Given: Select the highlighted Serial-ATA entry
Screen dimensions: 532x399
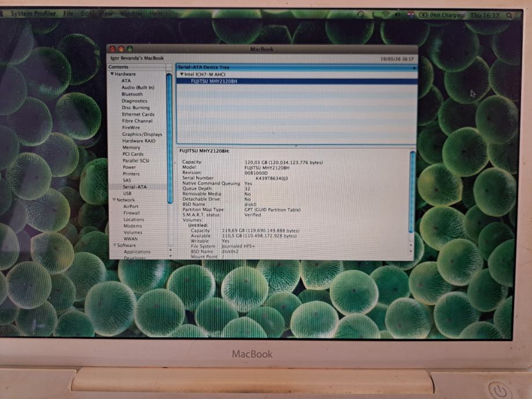Looking at the screenshot, I should coord(135,187).
